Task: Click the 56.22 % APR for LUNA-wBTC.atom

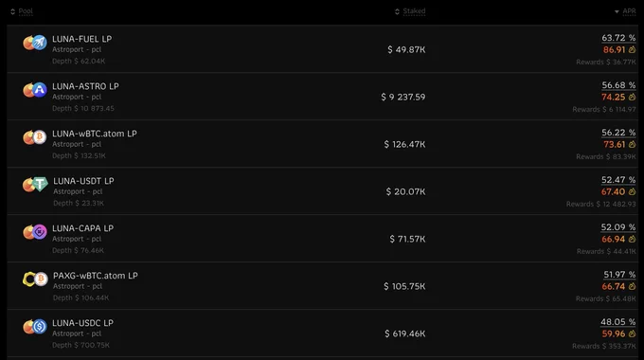Action: (618, 133)
